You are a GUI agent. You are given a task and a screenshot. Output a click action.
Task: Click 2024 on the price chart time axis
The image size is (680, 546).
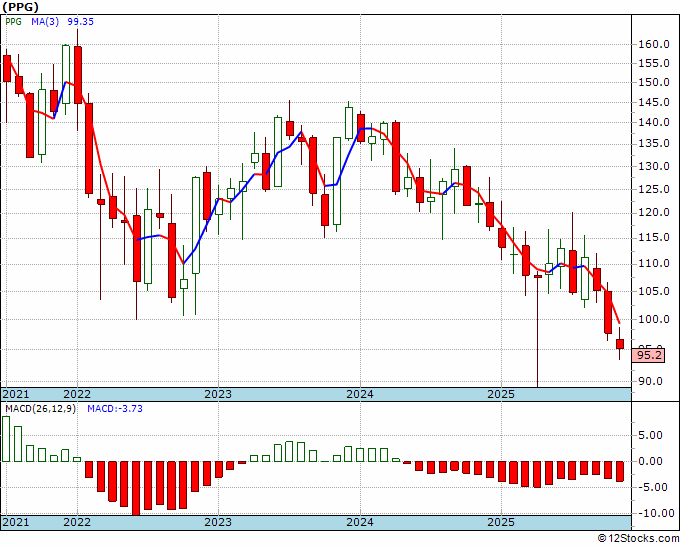tap(360, 394)
